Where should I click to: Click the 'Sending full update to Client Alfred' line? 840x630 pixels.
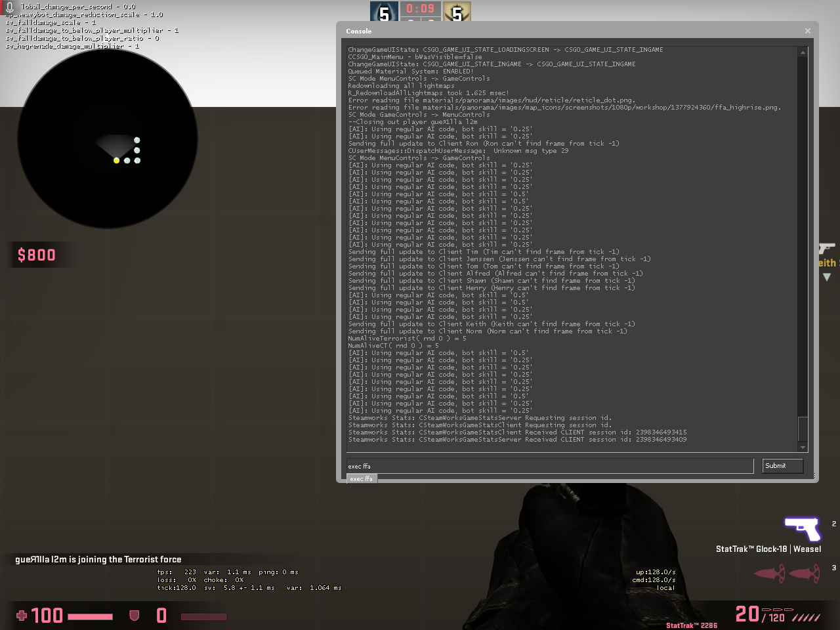click(x=495, y=274)
